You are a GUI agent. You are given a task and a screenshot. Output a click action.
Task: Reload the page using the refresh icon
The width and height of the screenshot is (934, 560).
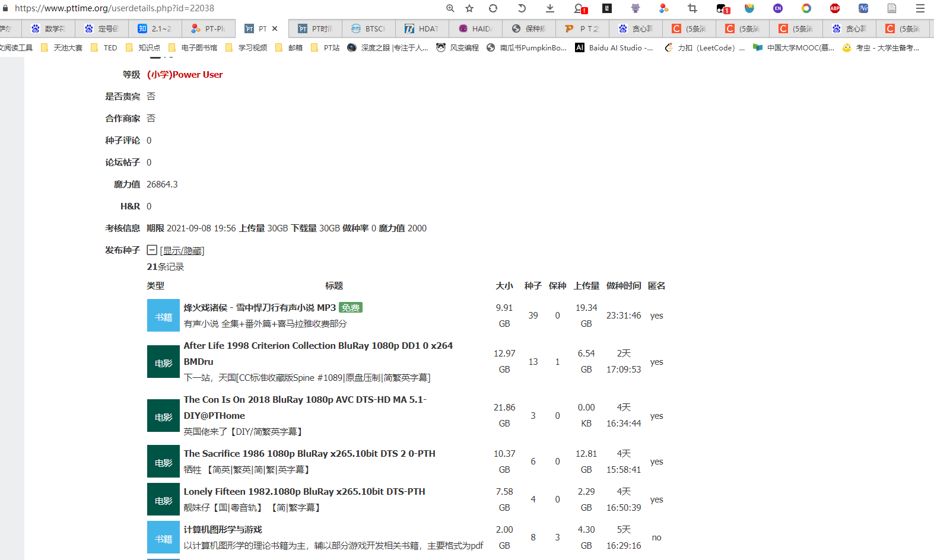(x=493, y=8)
